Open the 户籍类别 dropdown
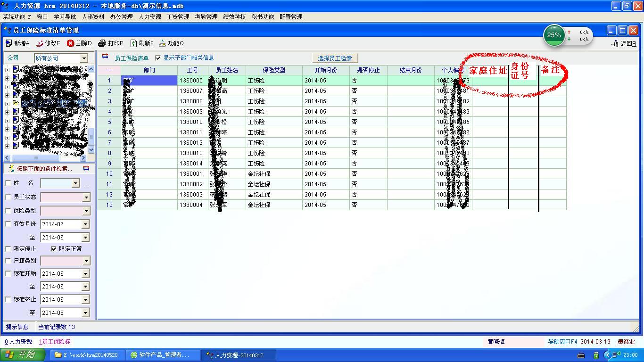Viewport: 644px width, 362px height. (86, 261)
